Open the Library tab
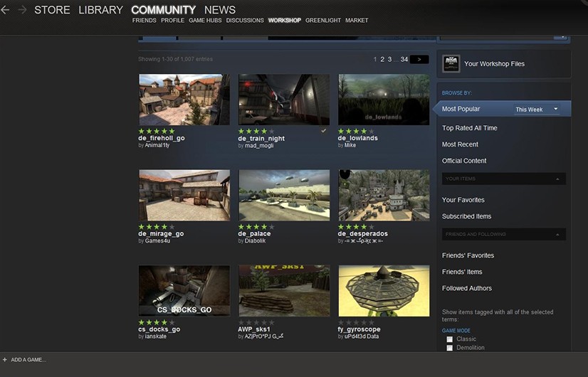 click(x=100, y=10)
